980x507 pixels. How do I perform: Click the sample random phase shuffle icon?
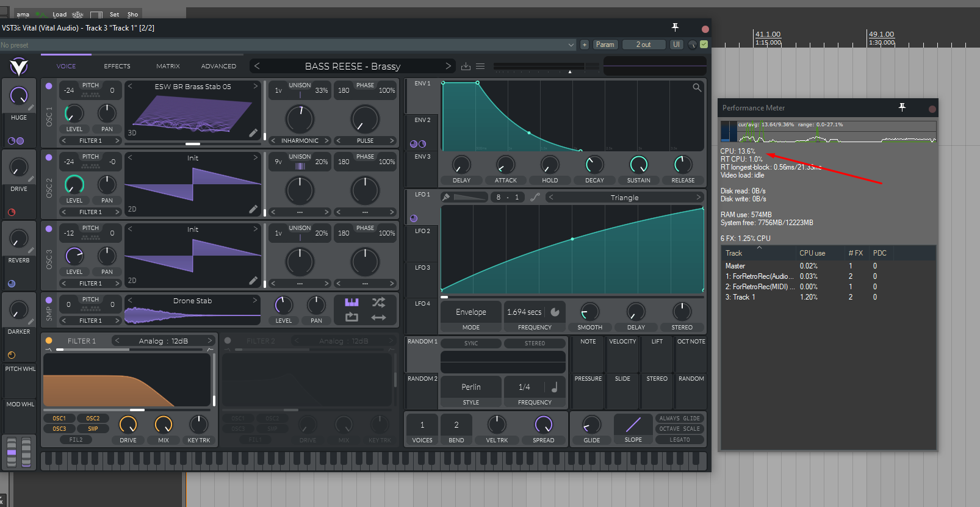(378, 302)
